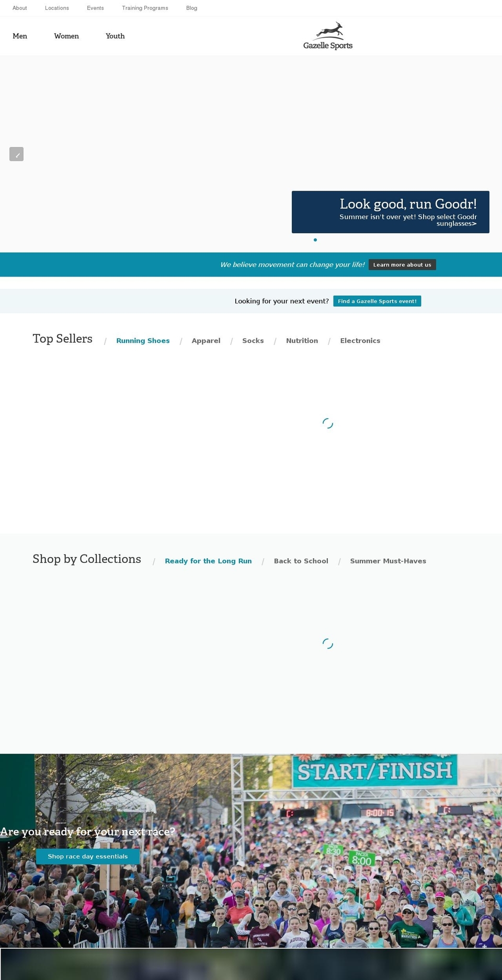This screenshot has width=502, height=980.
Task: Switch to Back to School collection
Action: (301, 561)
